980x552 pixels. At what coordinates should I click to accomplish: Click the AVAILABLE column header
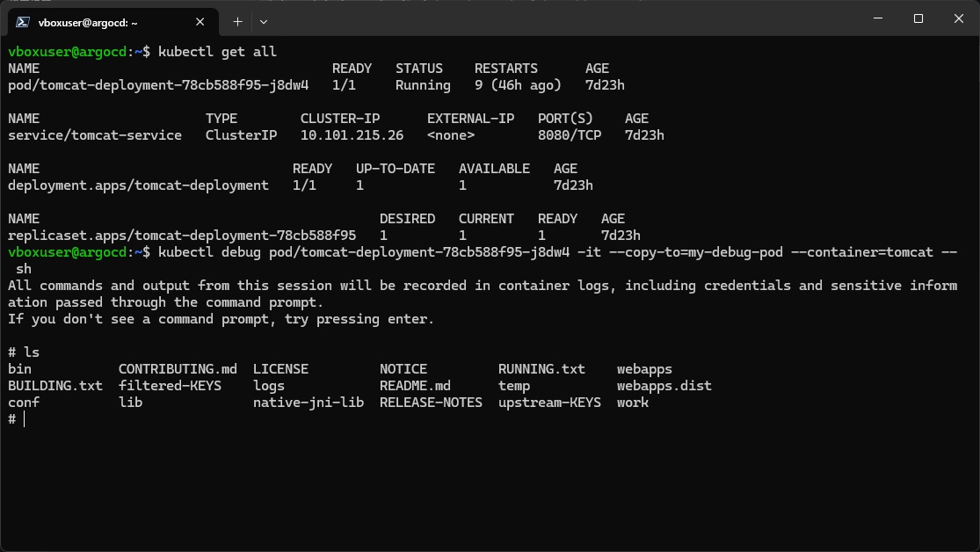tap(494, 168)
